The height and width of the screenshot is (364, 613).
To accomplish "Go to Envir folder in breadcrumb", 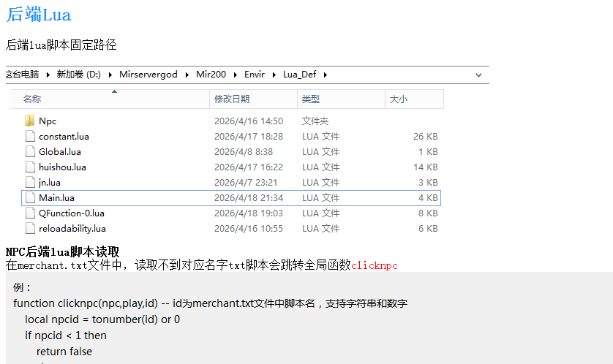I will click(255, 75).
